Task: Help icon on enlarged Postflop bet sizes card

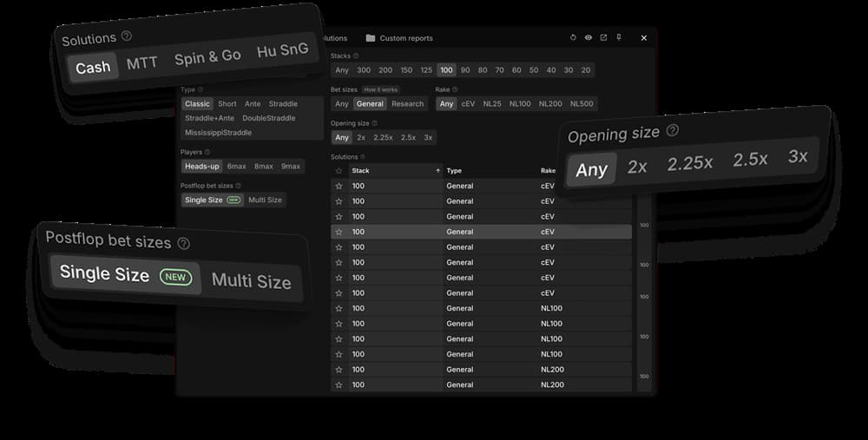Action: tap(184, 244)
